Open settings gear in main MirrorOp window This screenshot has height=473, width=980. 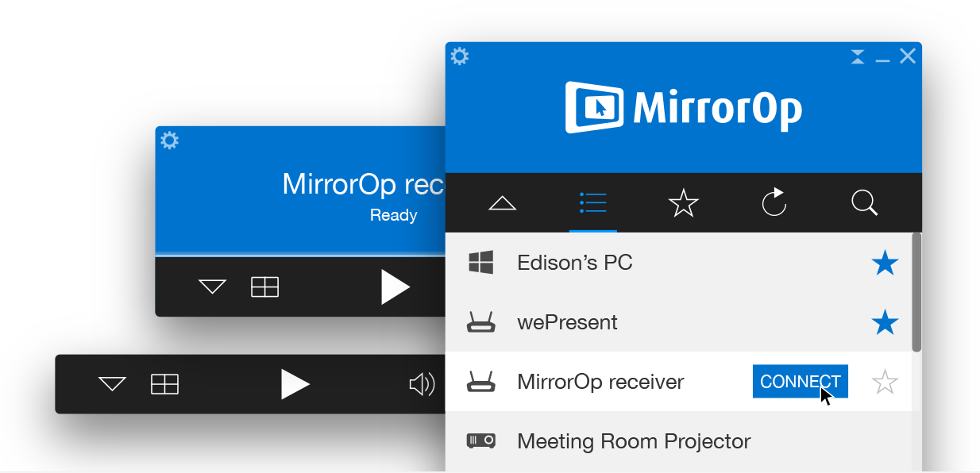460,56
